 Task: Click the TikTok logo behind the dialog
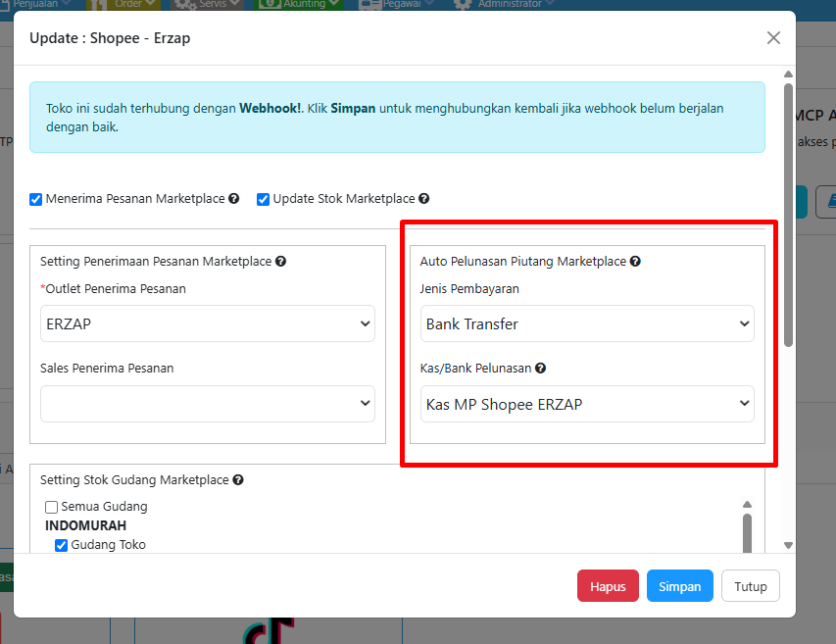pos(270,630)
